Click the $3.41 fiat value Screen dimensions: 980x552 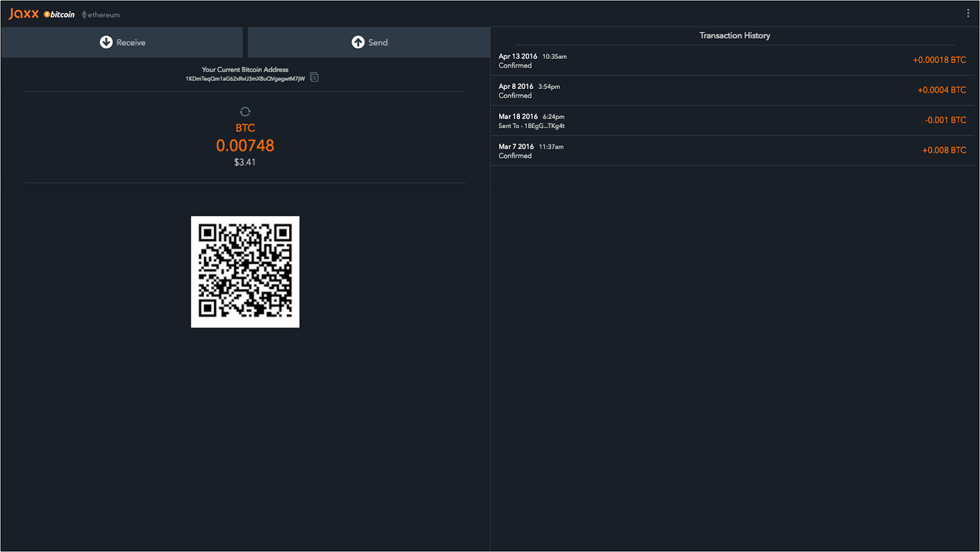245,162
